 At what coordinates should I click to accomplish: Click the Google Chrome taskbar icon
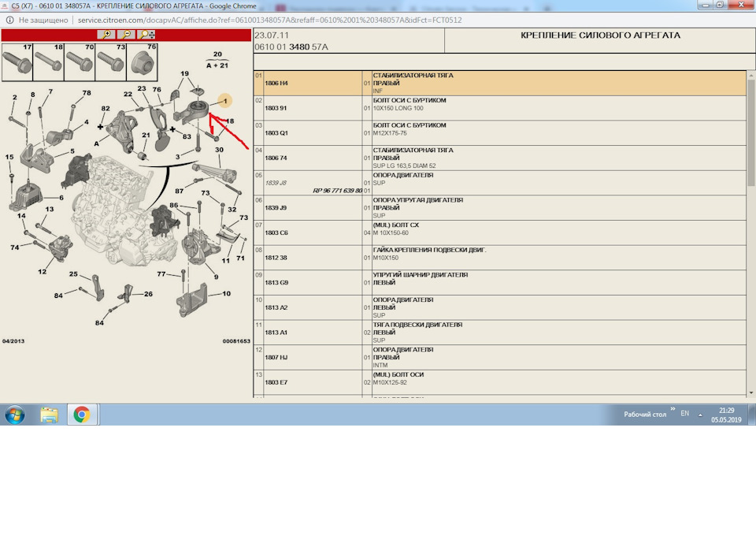[x=82, y=415]
